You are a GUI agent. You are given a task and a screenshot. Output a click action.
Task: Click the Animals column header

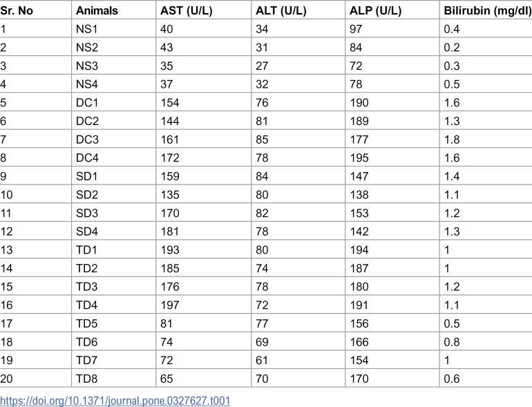[x=97, y=10]
